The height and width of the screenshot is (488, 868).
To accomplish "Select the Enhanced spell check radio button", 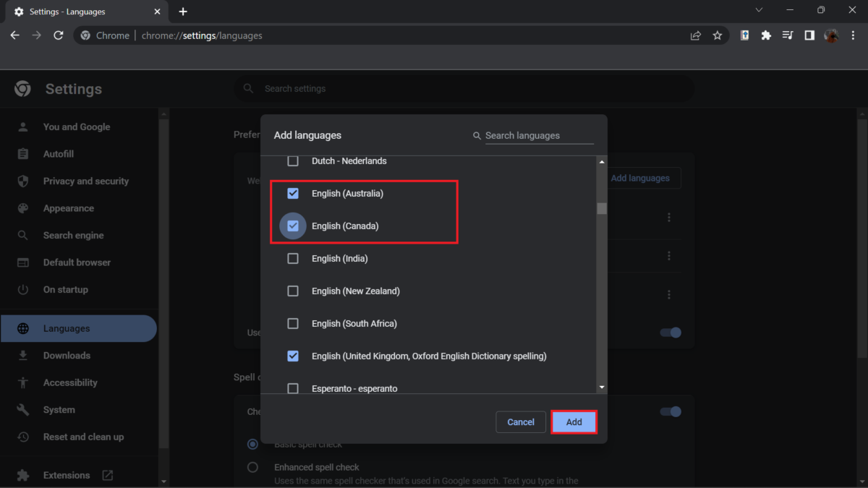I will click(x=252, y=468).
